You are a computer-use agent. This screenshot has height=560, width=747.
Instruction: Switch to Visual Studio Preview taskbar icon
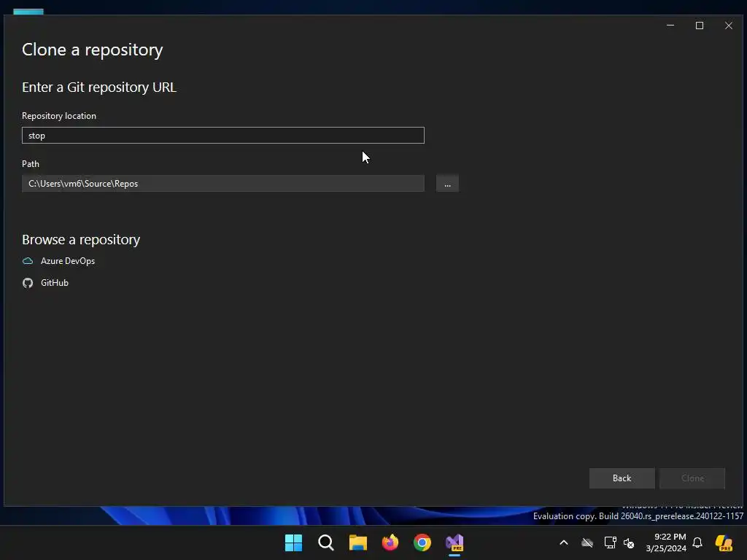click(x=454, y=542)
